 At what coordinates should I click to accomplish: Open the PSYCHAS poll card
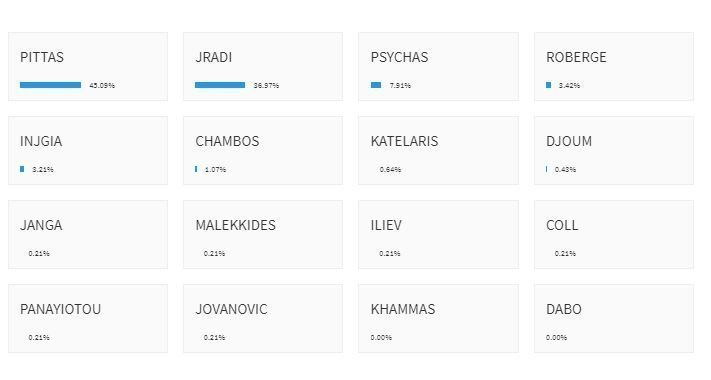tap(438, 67)
